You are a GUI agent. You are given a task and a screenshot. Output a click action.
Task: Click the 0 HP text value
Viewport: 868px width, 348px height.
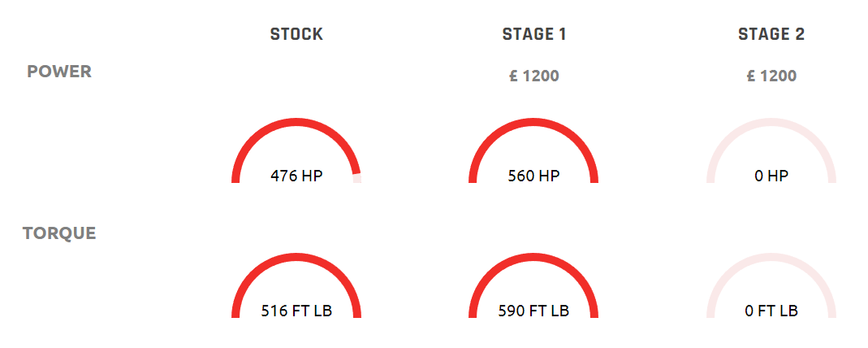coord(771,176)
